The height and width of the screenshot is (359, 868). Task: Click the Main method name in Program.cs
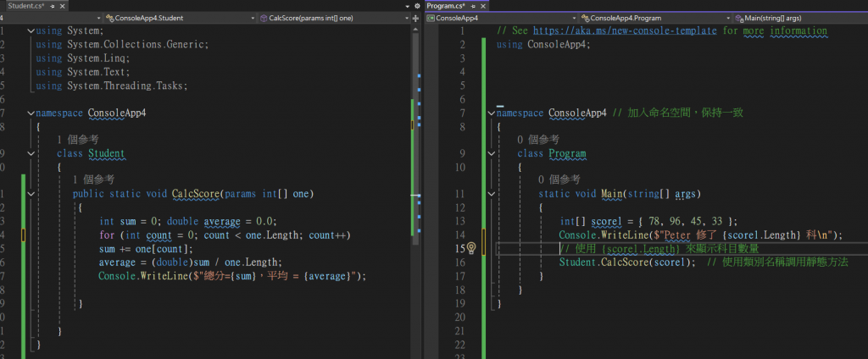pyautogui.click(x=612, y=194)
